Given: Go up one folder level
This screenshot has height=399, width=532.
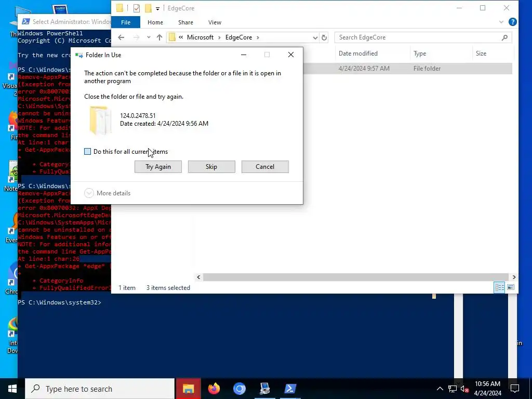Looking at the screenshot, I should coord(159,37).
